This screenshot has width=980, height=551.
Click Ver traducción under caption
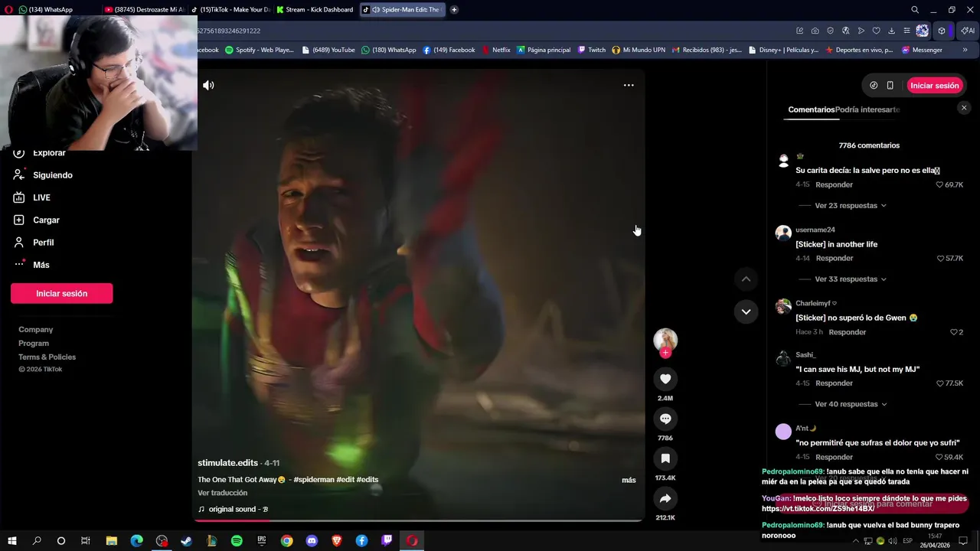[x=222, y=493]
